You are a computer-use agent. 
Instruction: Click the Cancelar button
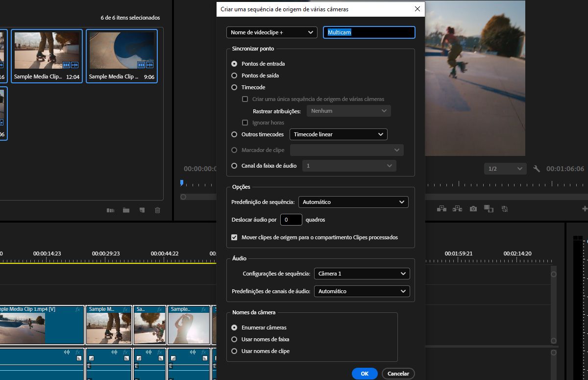(x=398, y=373)
